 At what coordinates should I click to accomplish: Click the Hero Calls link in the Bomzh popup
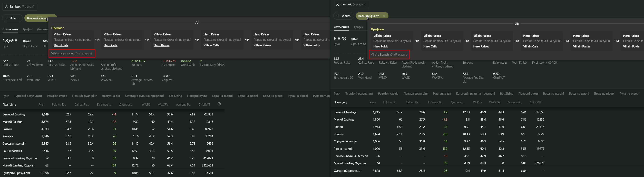tap(430, 46)
